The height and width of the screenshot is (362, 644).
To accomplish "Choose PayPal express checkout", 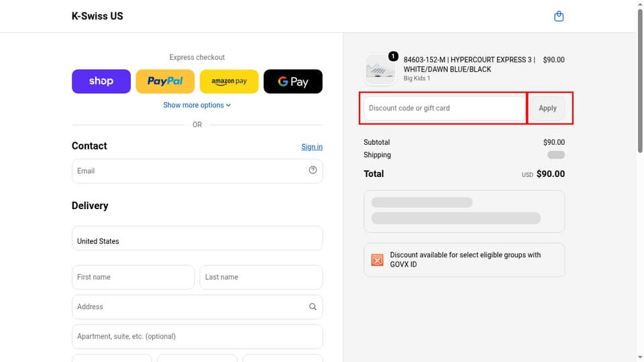I will 165,81.
